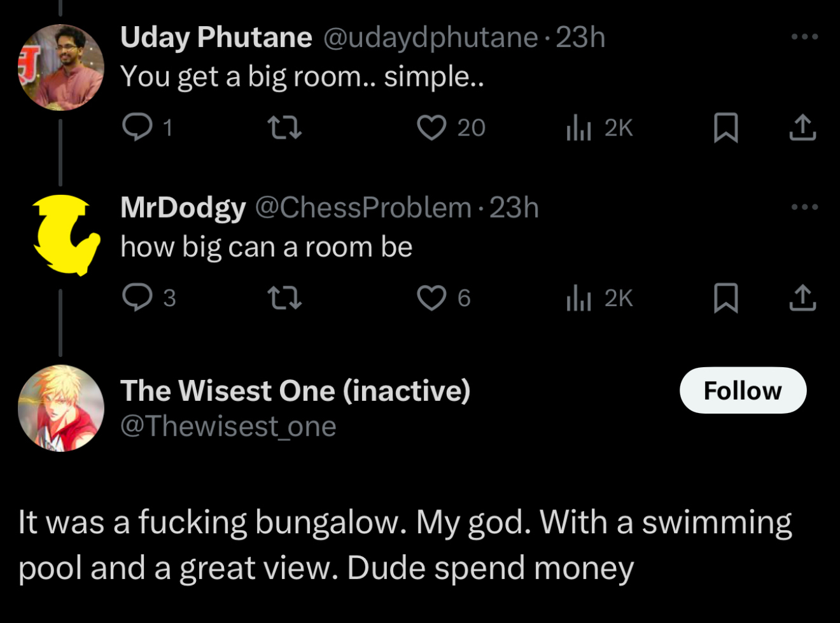Follow The Wisest One account

[743, 390]
